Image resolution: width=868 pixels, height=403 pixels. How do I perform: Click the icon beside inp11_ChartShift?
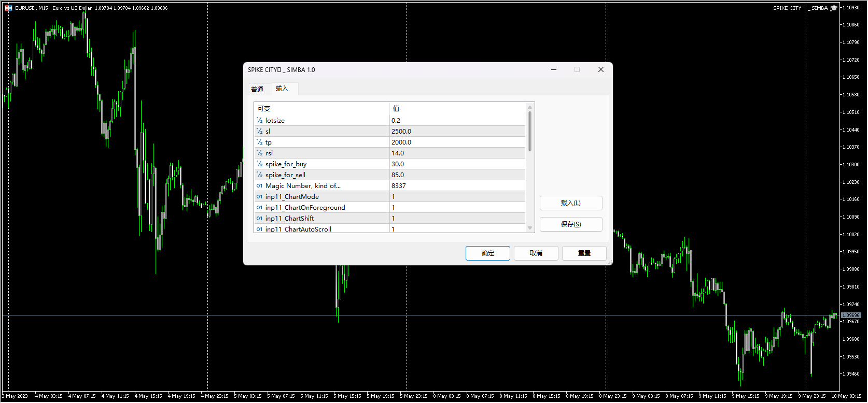click(259, 218)
